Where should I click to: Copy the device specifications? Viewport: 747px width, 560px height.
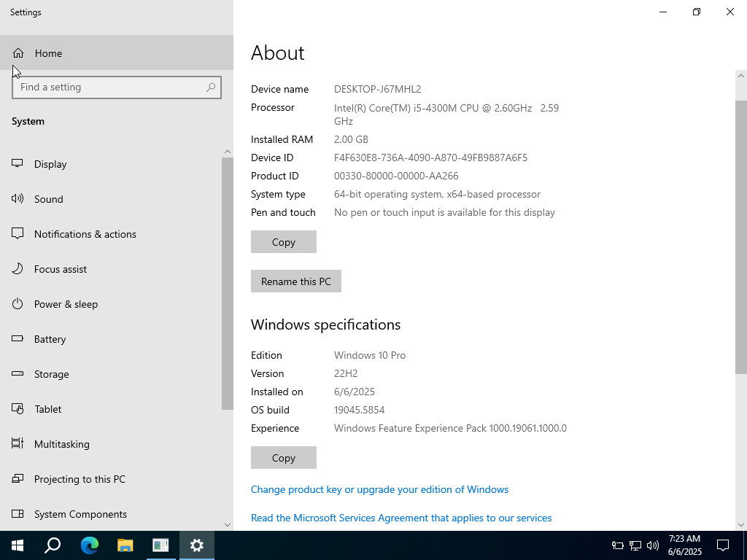point(284,242)
